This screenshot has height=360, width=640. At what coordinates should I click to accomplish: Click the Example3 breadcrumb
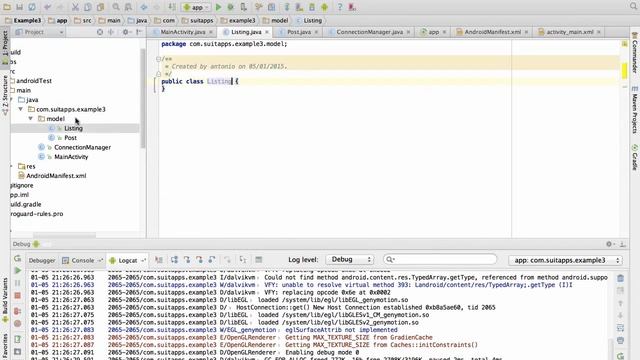click(x=23, y=20)
